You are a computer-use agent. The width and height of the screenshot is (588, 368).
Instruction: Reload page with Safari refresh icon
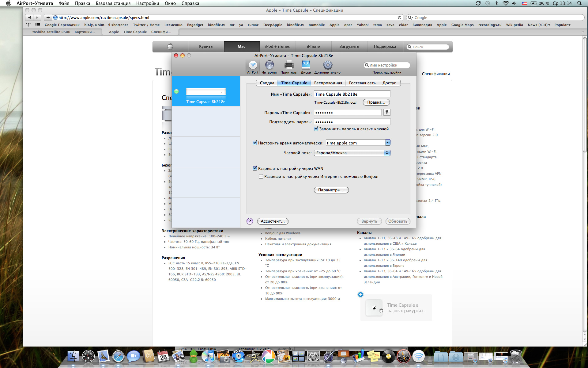(x=399, y=17)
